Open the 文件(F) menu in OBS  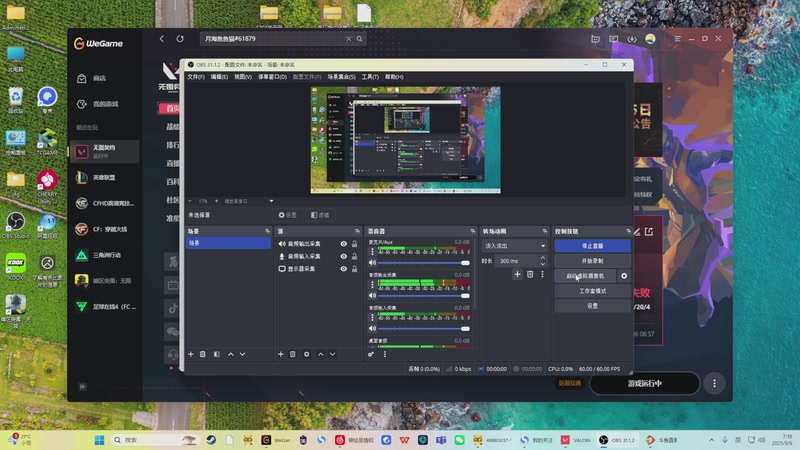196,77
